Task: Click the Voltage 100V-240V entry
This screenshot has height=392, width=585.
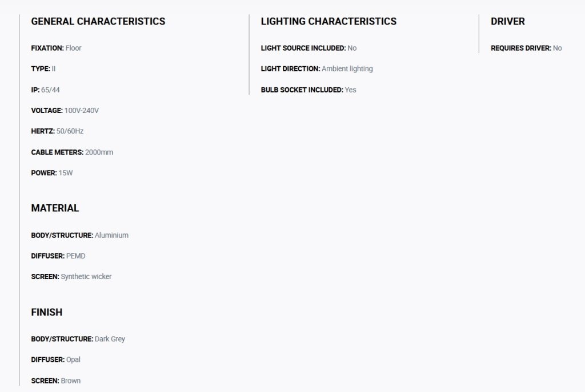Action: 65,110
